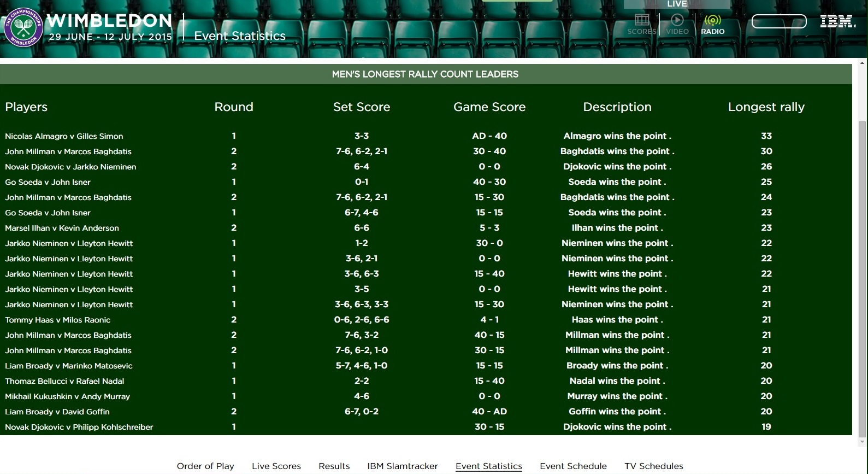Open Event Schedule menu item
Viewport: 868px width, 474px height.
pos(573,466)
